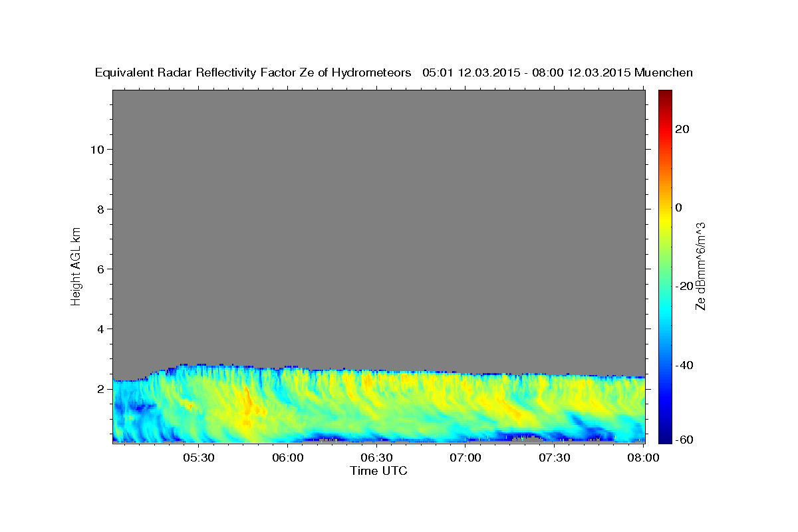
Task: Click the plot title starting with 'Equivalent Radar Reflectivity Factor'
Action: [x=394, y=72]
